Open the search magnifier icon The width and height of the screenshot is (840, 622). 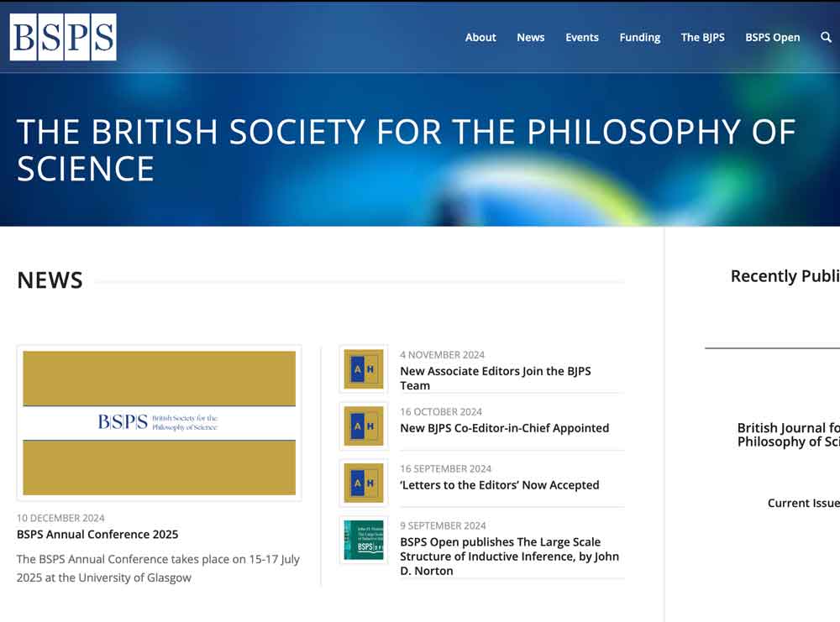click(x=826, y=37)
